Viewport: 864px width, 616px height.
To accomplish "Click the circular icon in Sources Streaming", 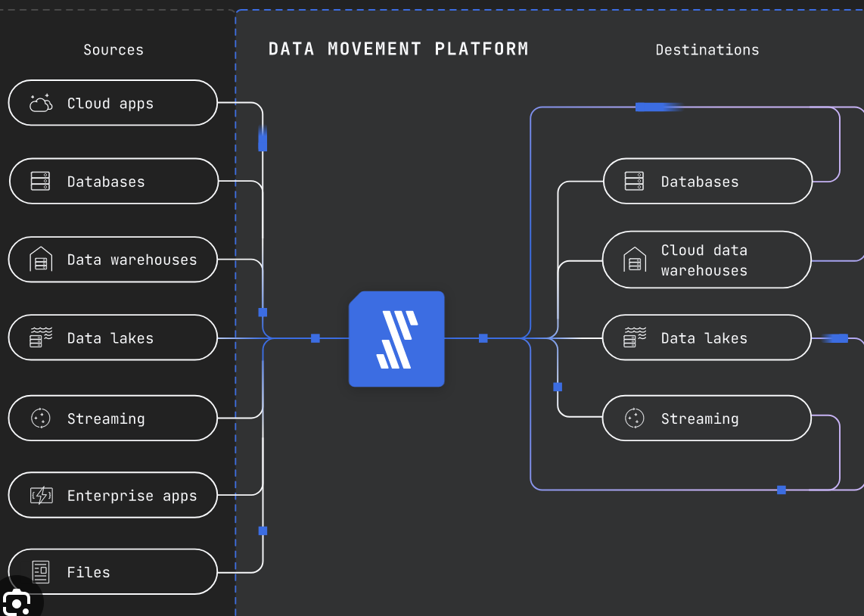I will coord(41,418).
